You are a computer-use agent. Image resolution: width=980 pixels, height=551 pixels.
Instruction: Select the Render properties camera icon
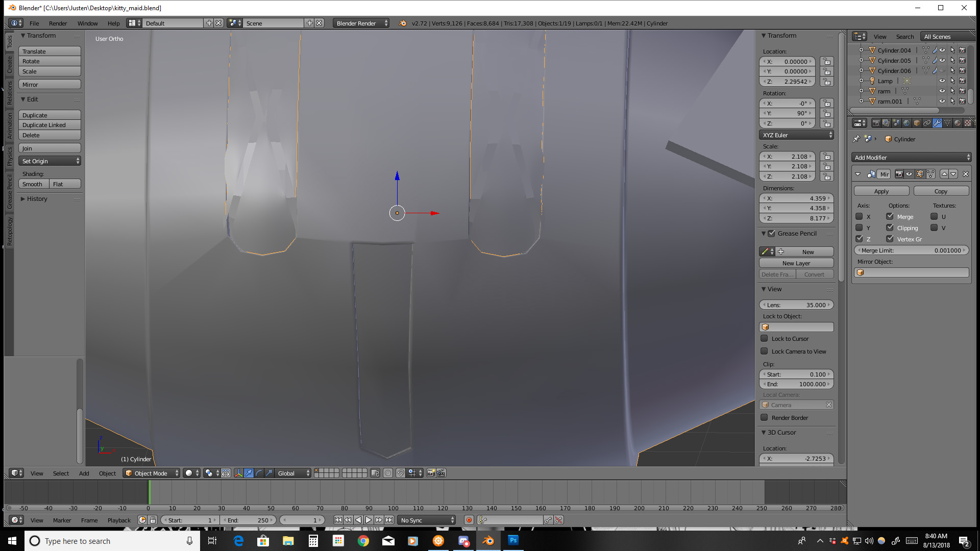[875, 123]
